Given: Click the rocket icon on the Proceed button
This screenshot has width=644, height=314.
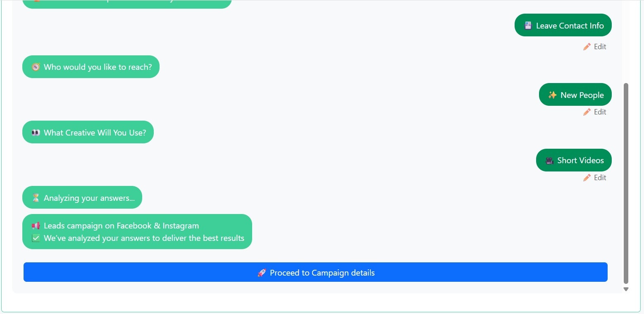Looking at the screenshot, I should pos(261,273).
